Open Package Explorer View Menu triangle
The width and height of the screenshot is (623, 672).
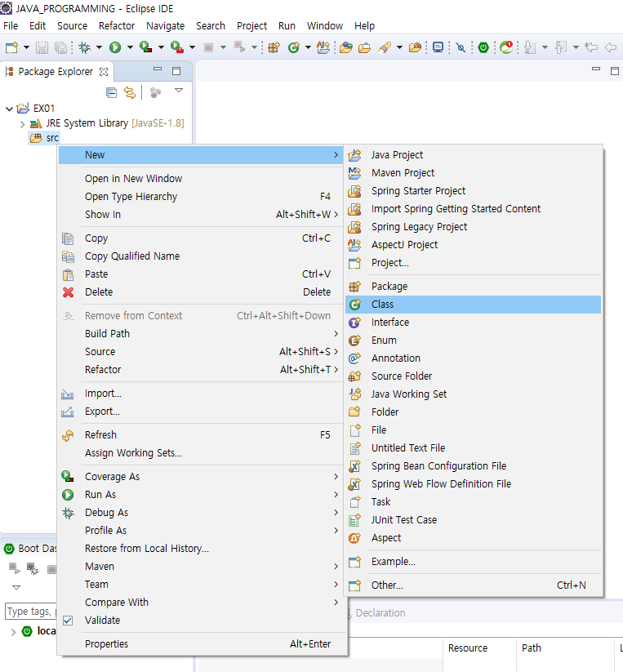(x=179, y=91)
